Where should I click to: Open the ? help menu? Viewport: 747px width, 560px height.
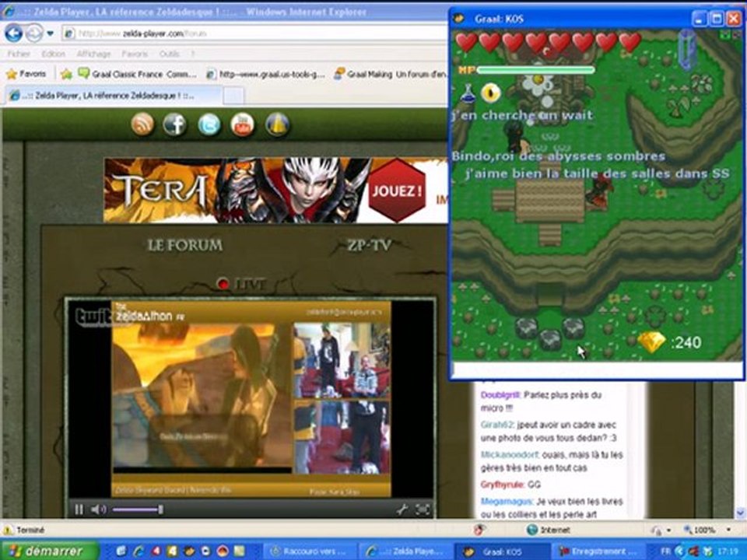[x=192, y=54]
